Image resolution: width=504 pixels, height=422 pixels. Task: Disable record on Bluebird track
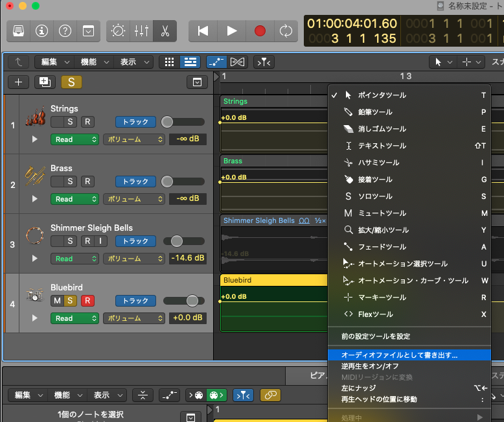coord(87,301)
